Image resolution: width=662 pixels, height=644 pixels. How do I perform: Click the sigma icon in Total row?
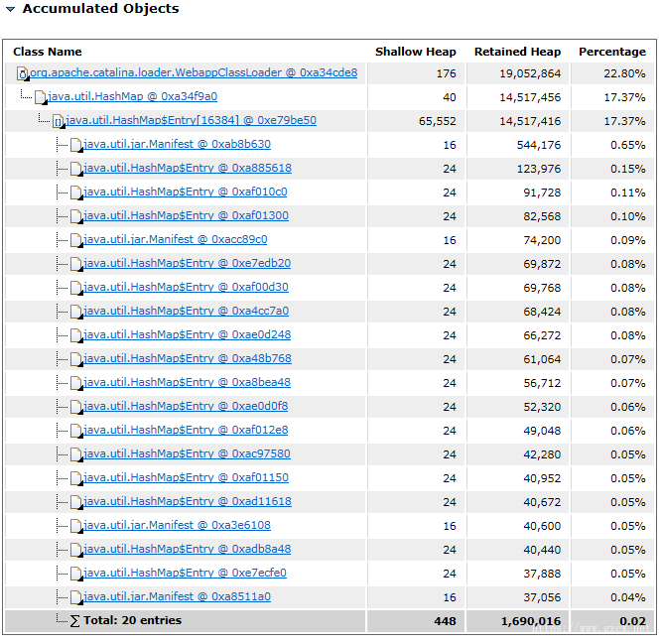tap(74, 621)
